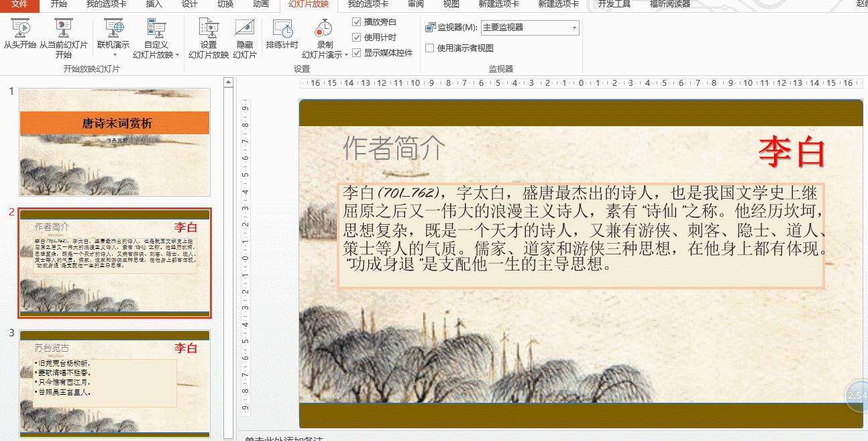The height and width of the screenshot is (441, 868).
Task: Click the slide panel vertical scrollbar track
Action: tap(228, 262)
